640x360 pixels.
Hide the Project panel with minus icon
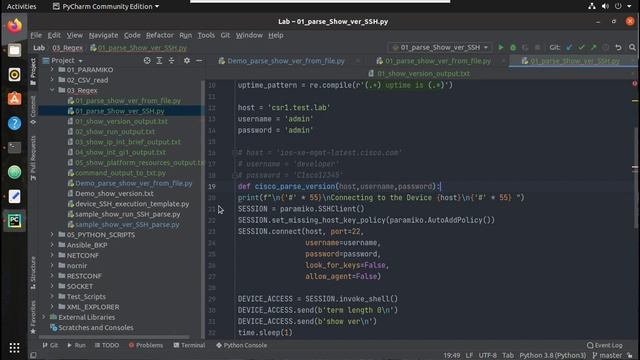tap(199, 60)
